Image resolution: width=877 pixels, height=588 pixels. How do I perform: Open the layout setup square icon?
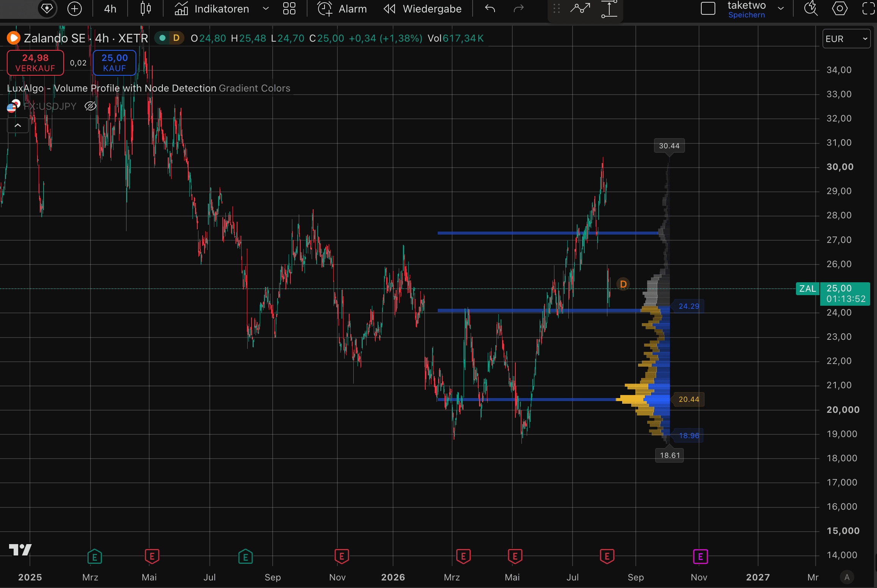pos(708,8)
